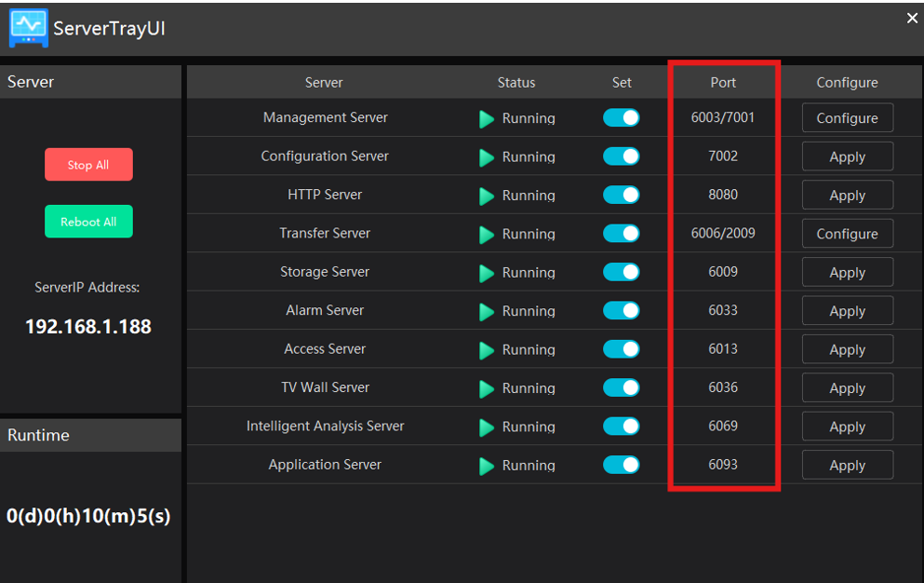
Task: Switch off the Management Server toggle
Action: click(621, 118)
